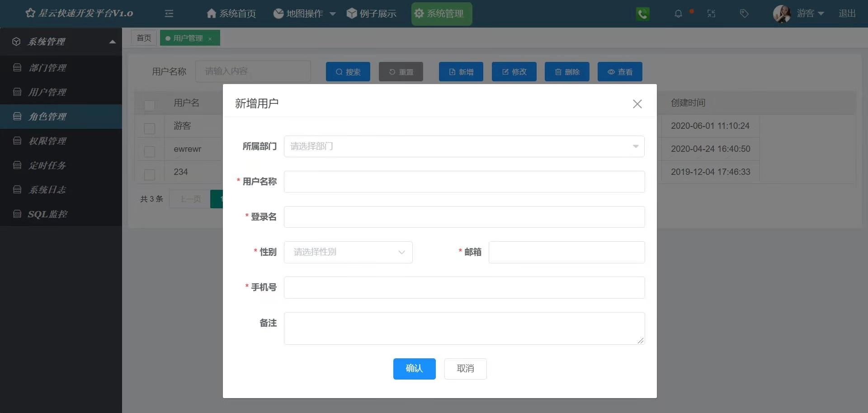Viewport: 868px width, 413px height.
Task: Click the gear icon on 系统管理 nav button
Action: point(420,14)
